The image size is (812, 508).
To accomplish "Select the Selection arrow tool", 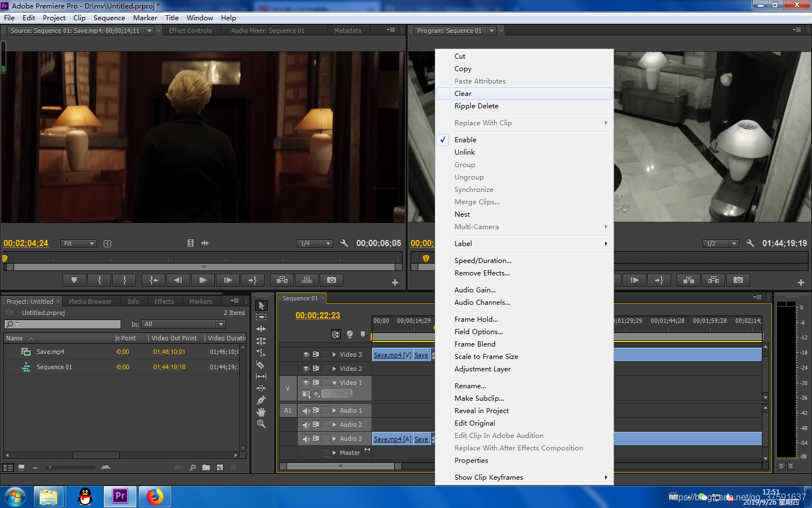I will [261, 305].
